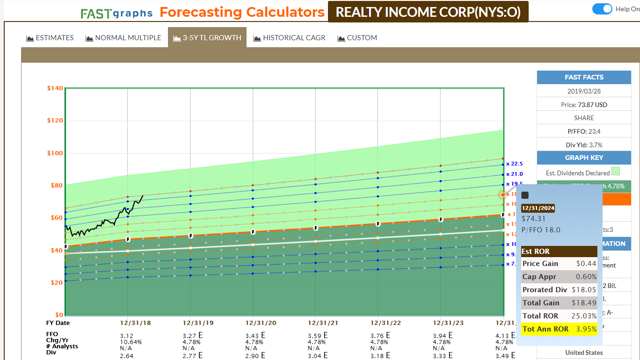Click the x 22.5 multiple label
Screen dimensions: 640x360
click(x=514, y=164)
